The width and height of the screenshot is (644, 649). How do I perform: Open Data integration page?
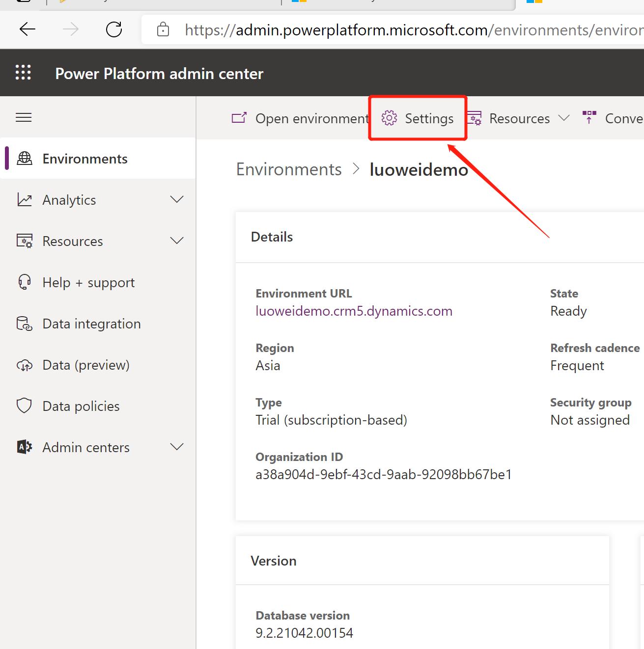tap(98, 324)
